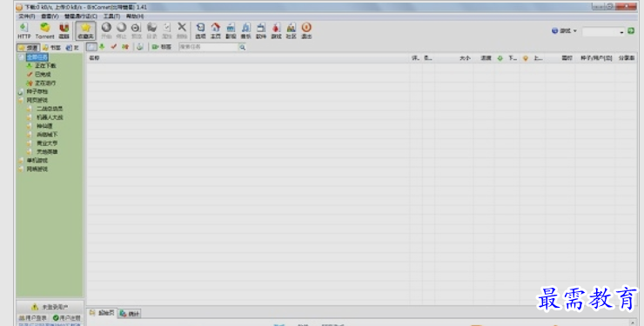The image size is (644, 326).
Task: Click the green go arrow beside the search box
Action: click(x=631, y=30)
